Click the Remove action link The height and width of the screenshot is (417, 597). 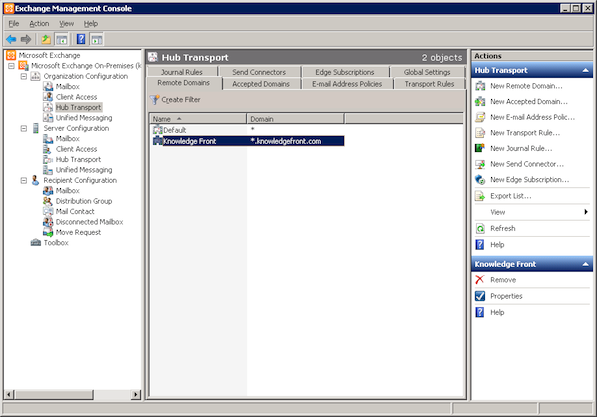(x=503, y=280)
